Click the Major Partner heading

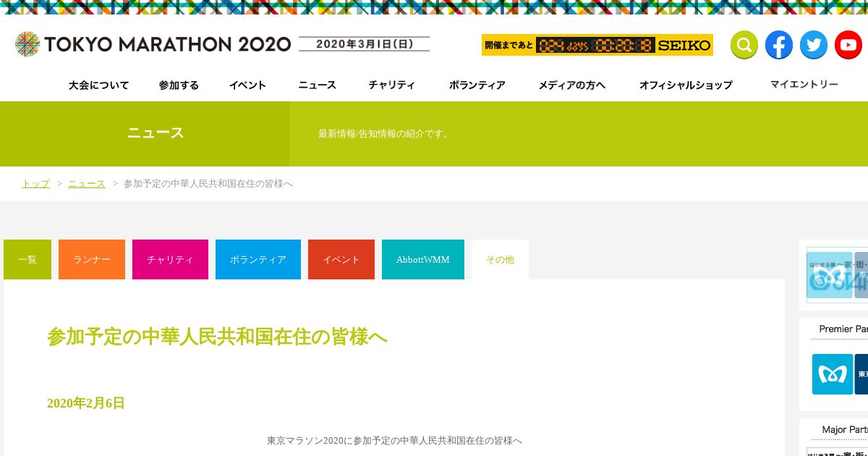click(845, 429)
